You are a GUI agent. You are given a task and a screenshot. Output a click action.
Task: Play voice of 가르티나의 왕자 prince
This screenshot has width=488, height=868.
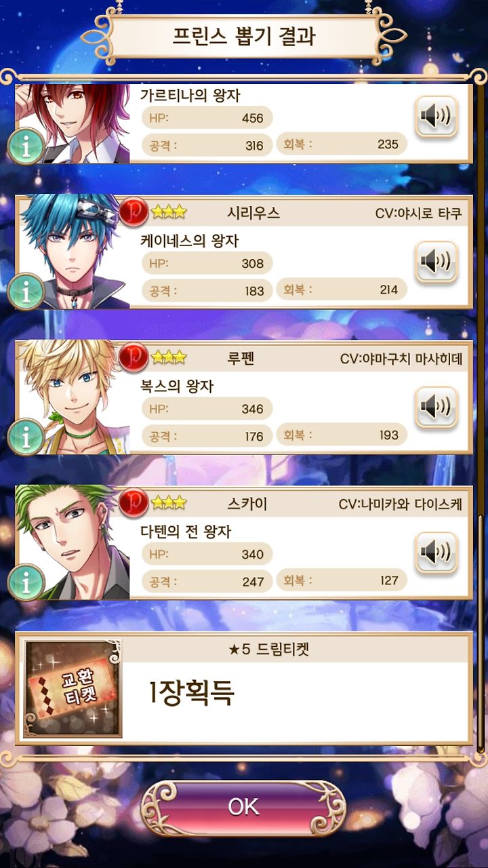tap(436, 117)
